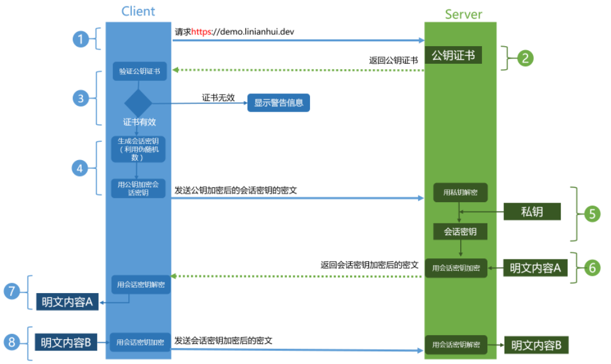
Task: Expand the bracket next to circle 3
Action: tap(96, 98)
